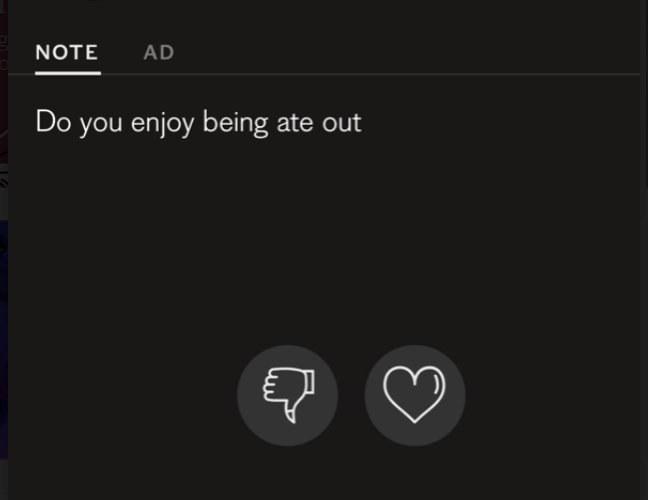Click the vertical scrollbar on the right edge
Image resolution: width=648 pixels, height=500 pixels.
646,93
